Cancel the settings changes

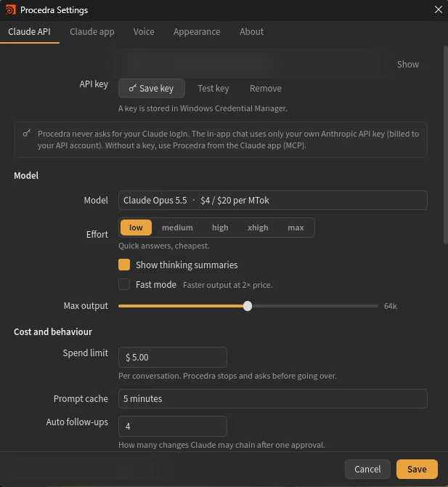coord(367,469)
